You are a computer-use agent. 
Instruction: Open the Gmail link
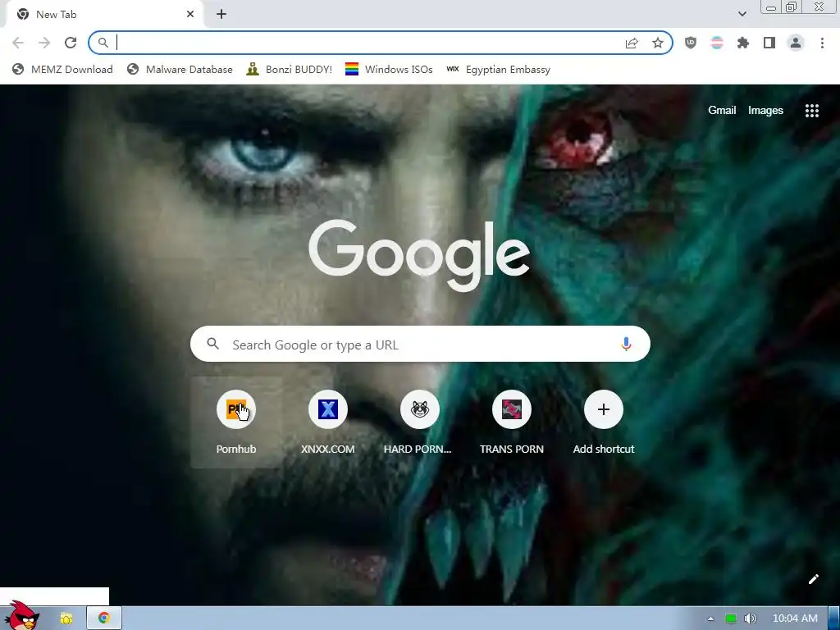click(x=722, y=111)
